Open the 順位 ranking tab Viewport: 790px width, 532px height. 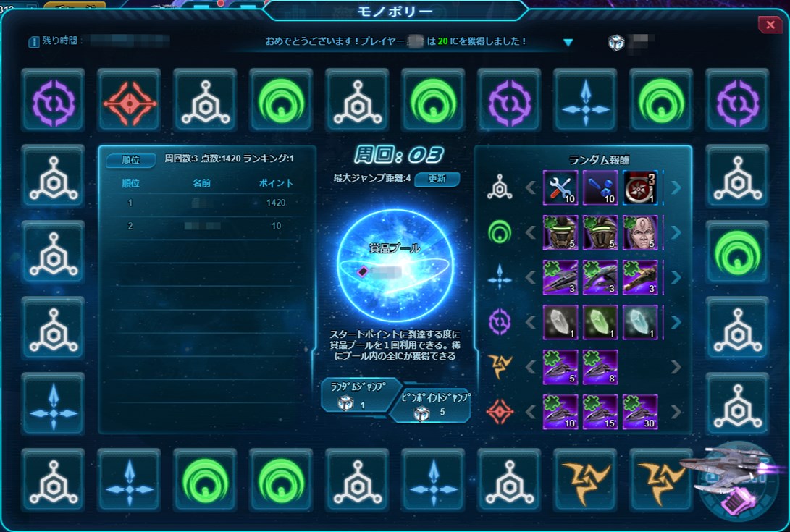[131, 160]
